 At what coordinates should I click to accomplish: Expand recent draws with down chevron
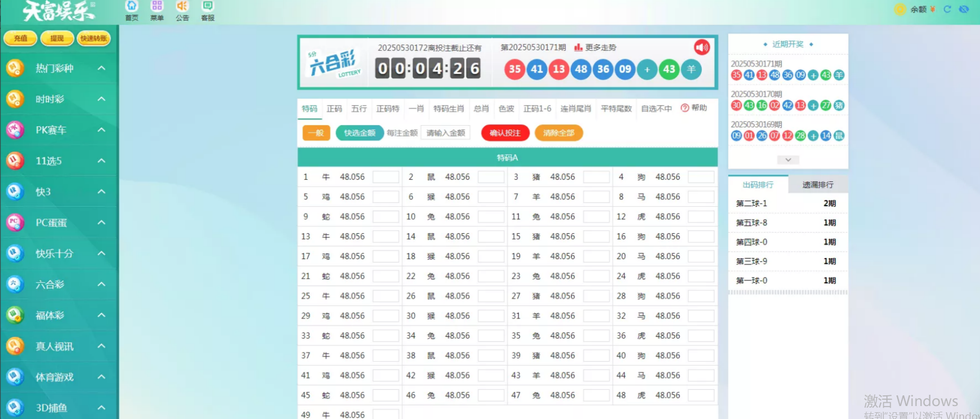788,160
